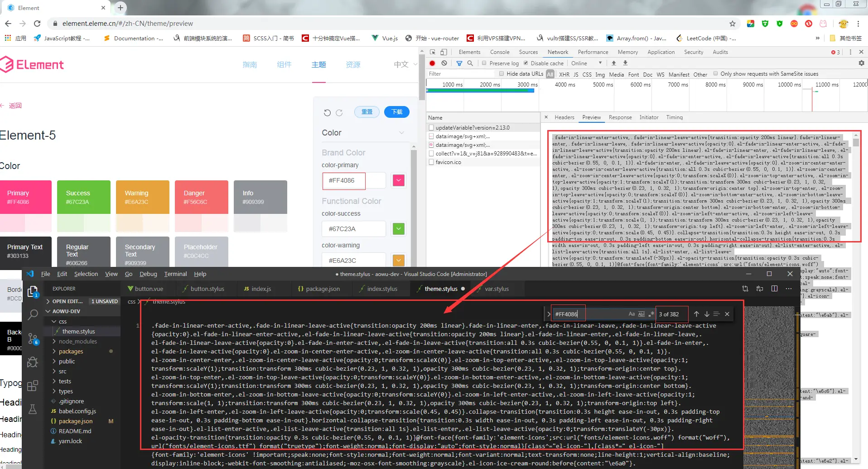Open the VS Code Explorer view icon
Image resolution: width=868 pixels, height=469 pixels.
point(33,291)
